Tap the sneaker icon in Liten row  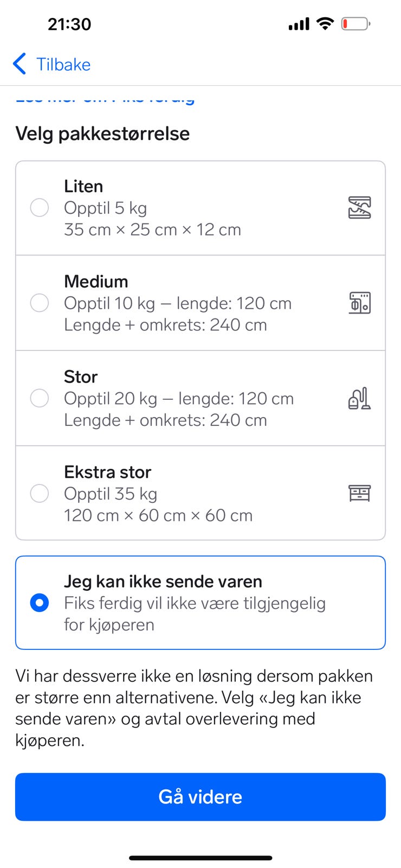359,208
